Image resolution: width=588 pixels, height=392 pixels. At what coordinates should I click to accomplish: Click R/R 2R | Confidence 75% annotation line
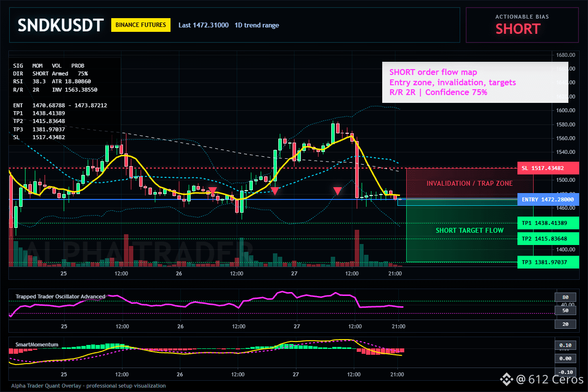[438, 92]
